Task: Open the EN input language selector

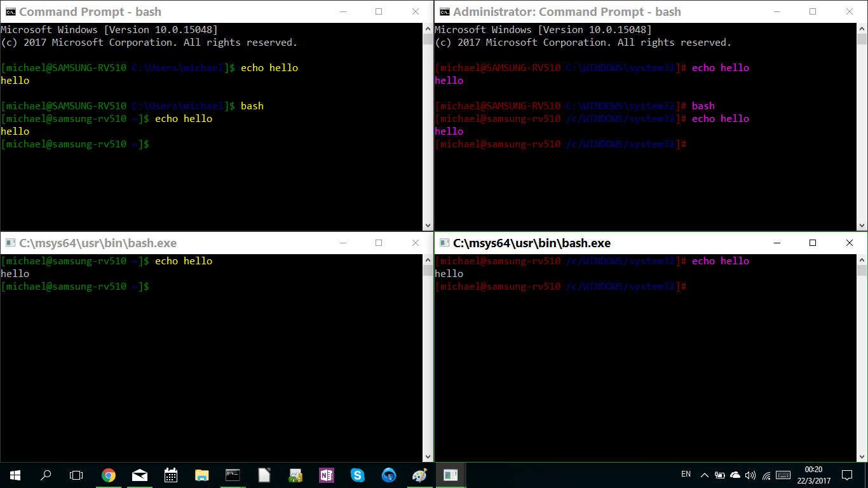Action: click(x=686, y=475)
